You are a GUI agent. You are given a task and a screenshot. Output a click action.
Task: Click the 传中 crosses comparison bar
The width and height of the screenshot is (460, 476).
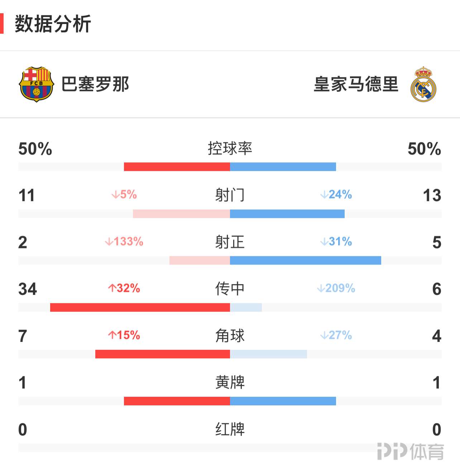230,307
